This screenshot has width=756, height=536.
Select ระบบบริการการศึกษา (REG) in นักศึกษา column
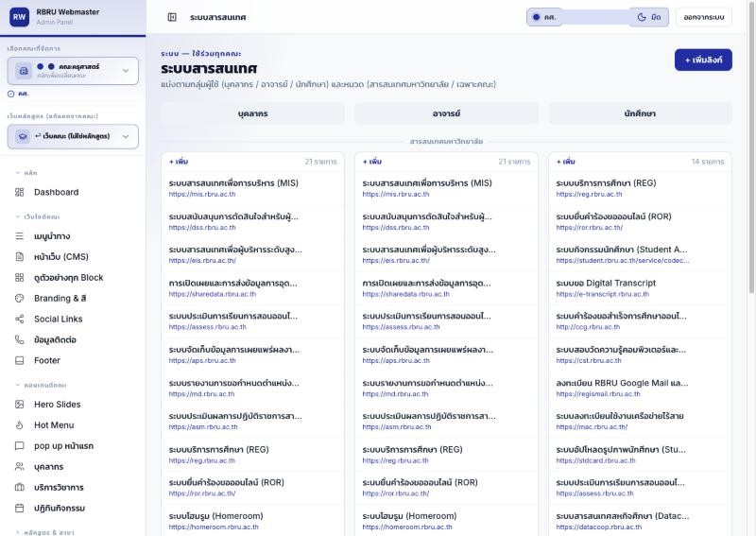pyautogui.click(x=640, y=188)
